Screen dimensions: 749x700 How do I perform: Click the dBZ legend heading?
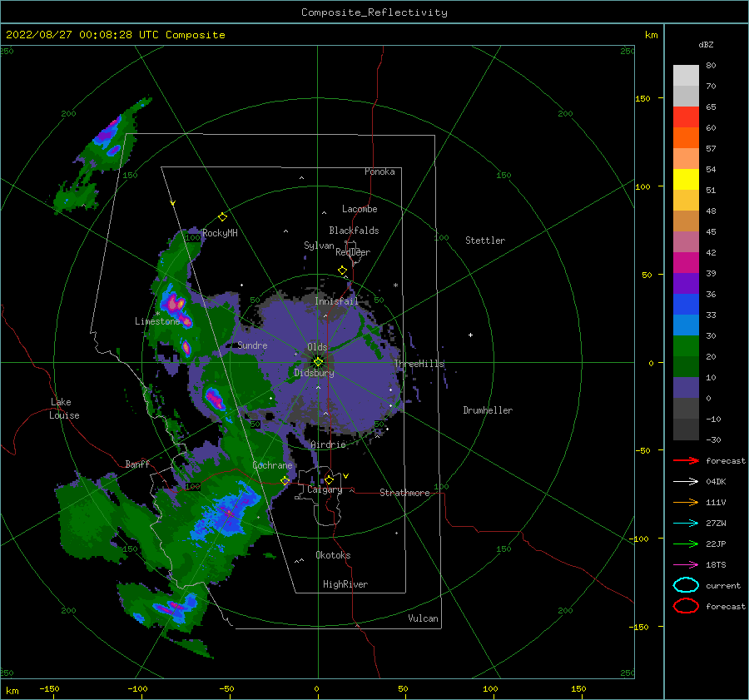[706, 44]
